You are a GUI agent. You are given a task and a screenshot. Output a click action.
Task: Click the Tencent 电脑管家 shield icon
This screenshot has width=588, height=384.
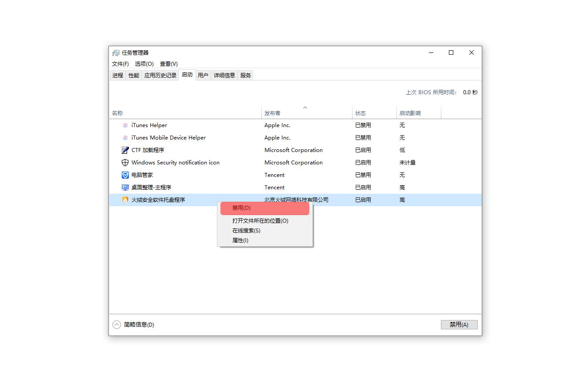(x=125, y=175)
